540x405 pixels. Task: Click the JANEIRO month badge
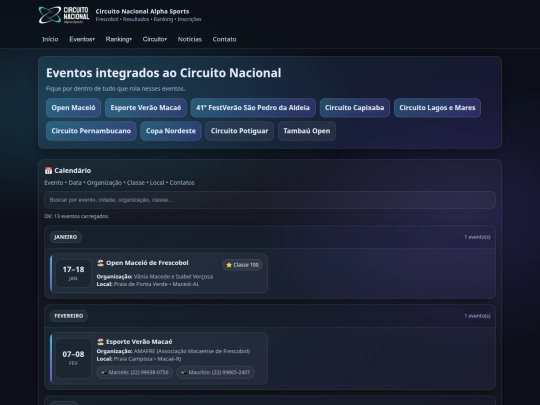pyautogui.click(x=66, y=237)
